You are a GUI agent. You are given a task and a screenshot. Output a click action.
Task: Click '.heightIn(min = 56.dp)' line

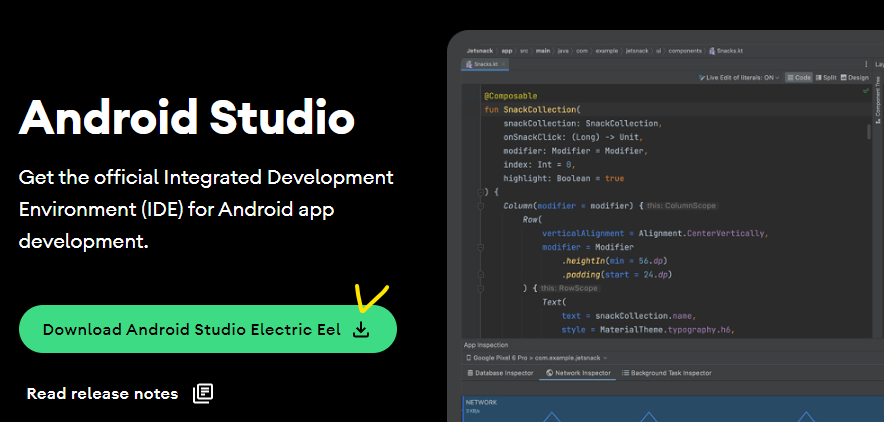616,261
